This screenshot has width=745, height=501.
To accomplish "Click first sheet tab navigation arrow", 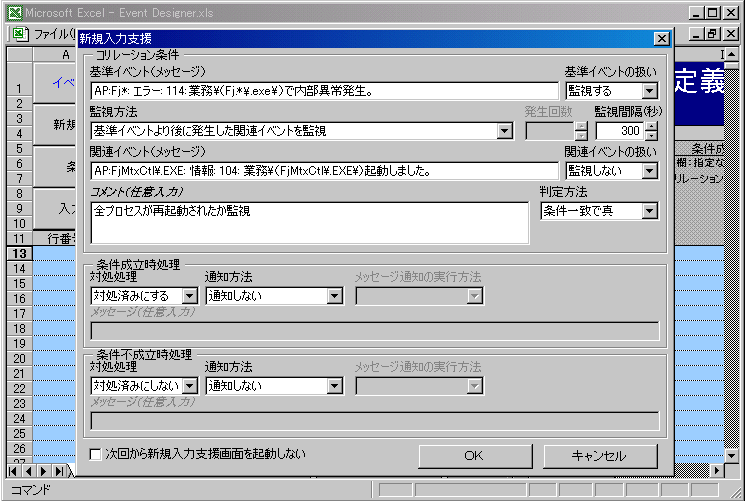I will (13, 471).
